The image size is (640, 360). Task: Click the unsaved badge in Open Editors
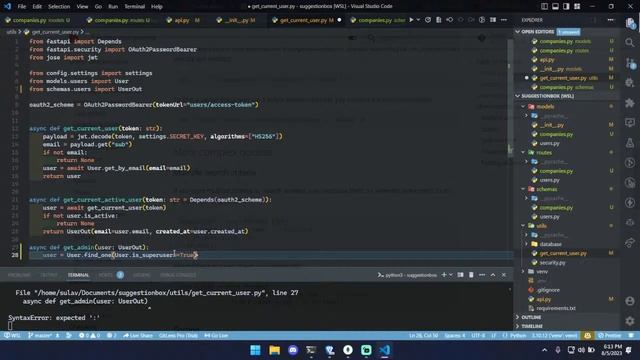568,32
